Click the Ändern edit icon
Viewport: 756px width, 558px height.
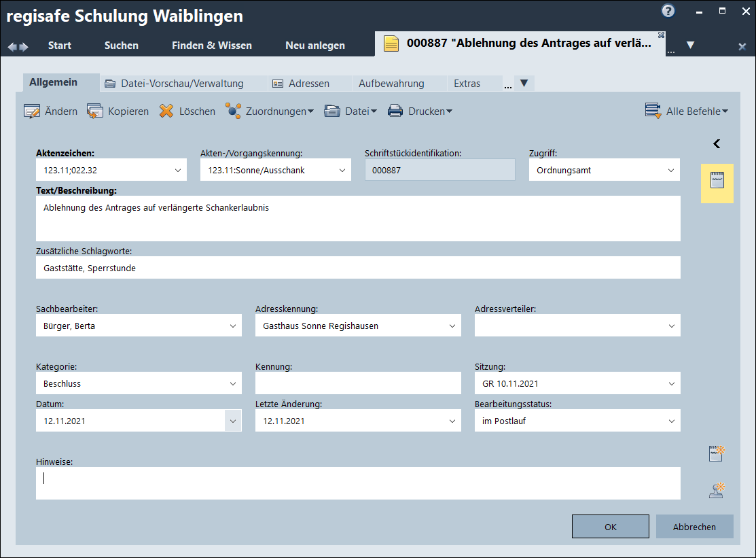[32, 111]
